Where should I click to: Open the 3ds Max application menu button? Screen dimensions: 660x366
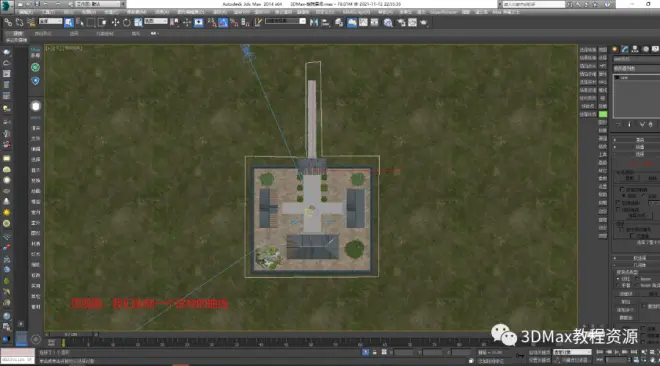click(x=7, y=6)
